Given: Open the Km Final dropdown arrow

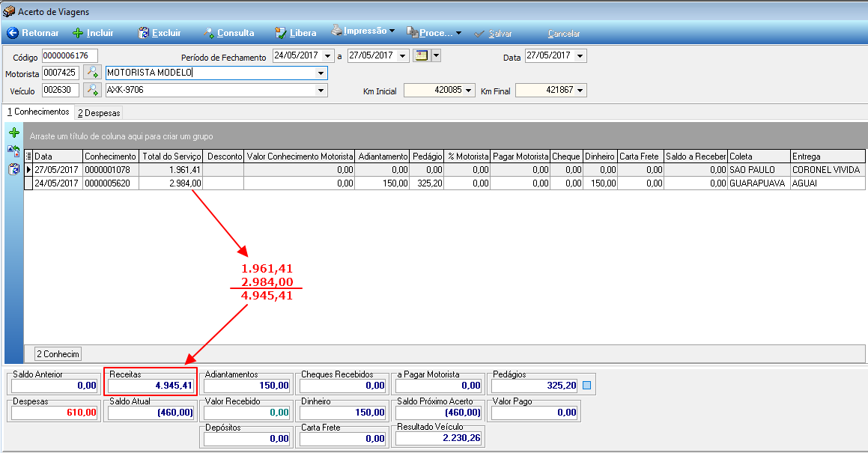Looking at the screenshot, I should [x=580, y=91].
